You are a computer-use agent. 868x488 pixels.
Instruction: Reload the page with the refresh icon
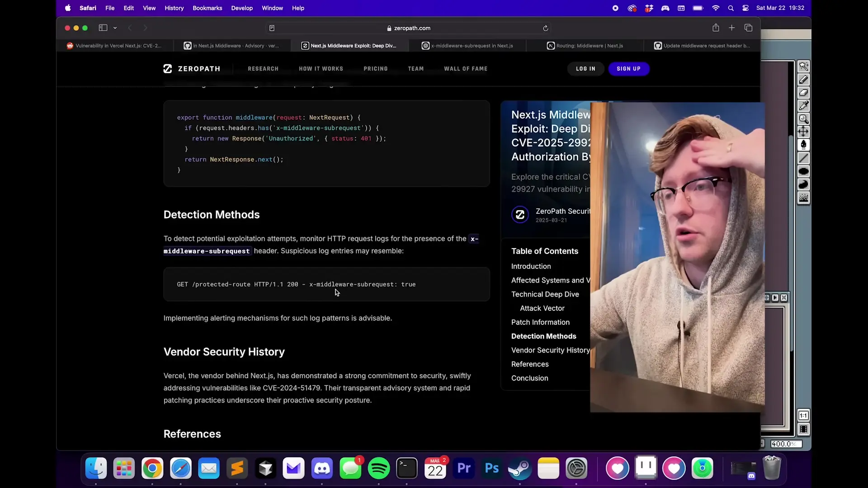click(x=546, y=28)
